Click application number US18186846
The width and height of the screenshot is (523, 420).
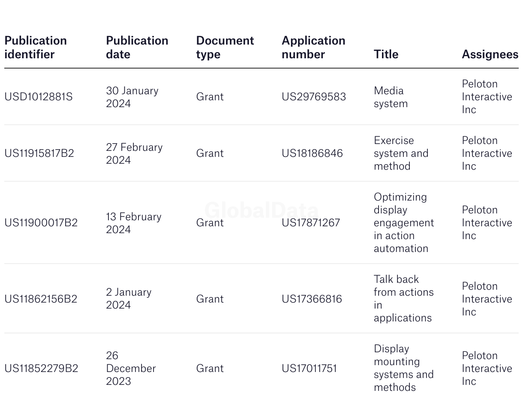click(312, 153)
